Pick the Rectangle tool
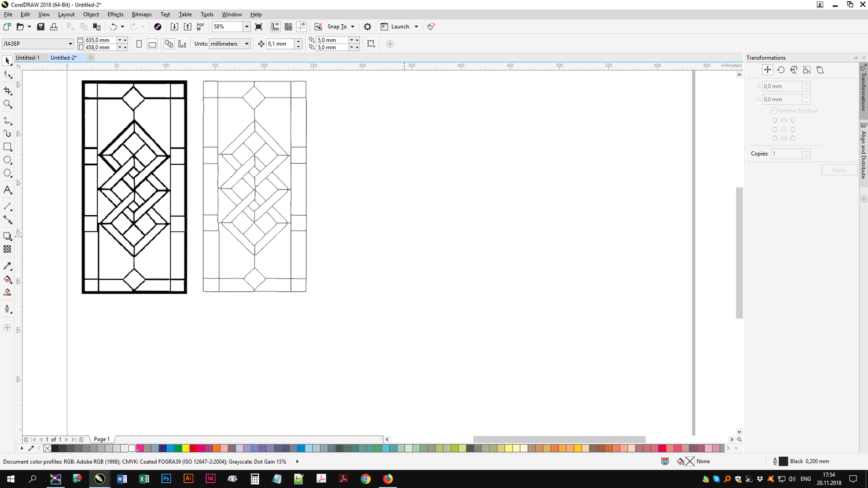The image size is (868, 488). (x=8, y=147)
